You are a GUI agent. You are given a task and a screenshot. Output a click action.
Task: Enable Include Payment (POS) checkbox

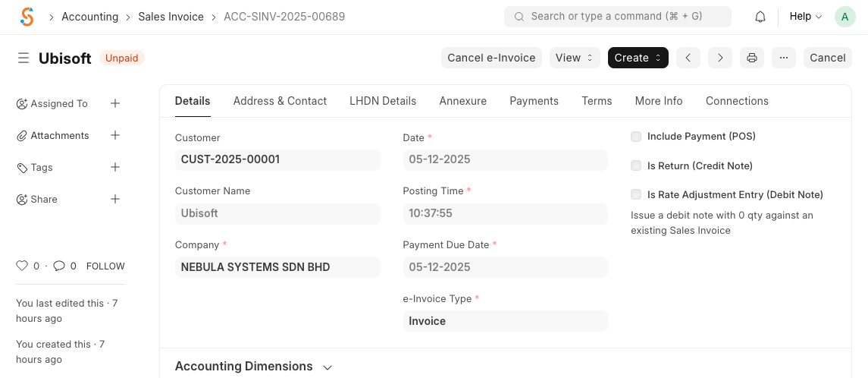pyautogui.click(x=636, y=137)
